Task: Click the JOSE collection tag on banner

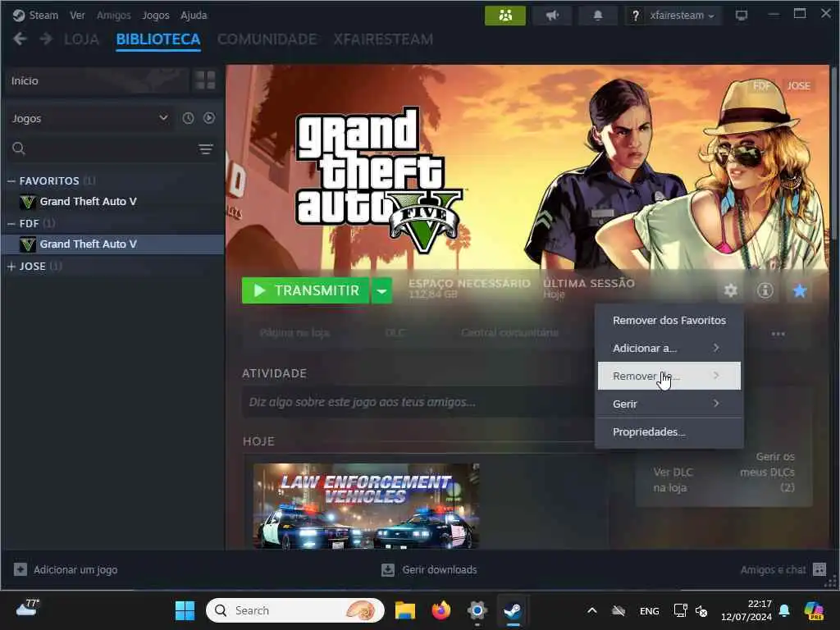Action: (798, 85)
